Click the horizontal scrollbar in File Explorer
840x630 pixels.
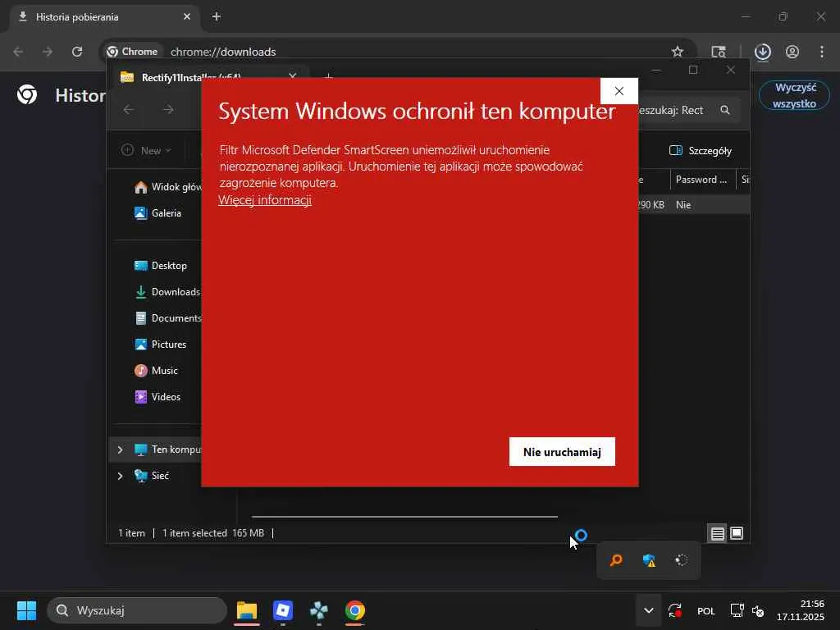click(x=404, y=517)
